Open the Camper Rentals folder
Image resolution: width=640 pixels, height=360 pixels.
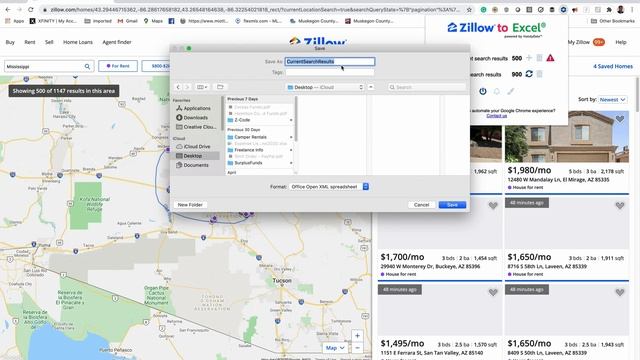tap(250, 137)
